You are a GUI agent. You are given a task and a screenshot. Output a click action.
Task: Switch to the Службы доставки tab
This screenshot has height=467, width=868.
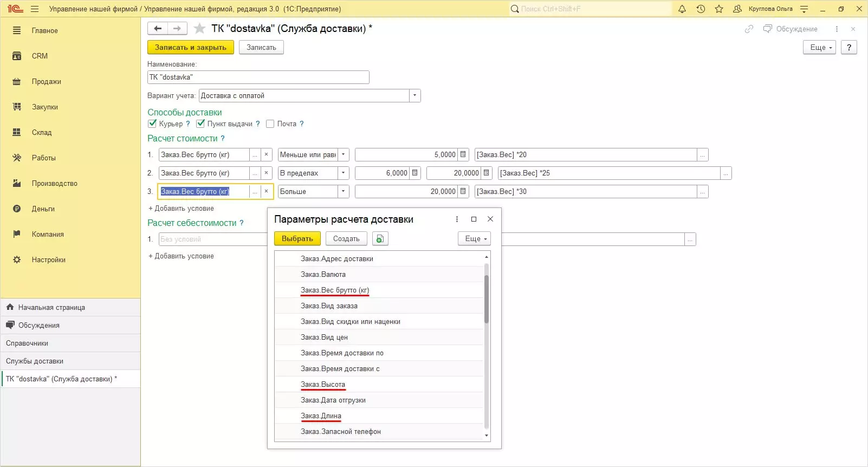click(x=35, y=361)
